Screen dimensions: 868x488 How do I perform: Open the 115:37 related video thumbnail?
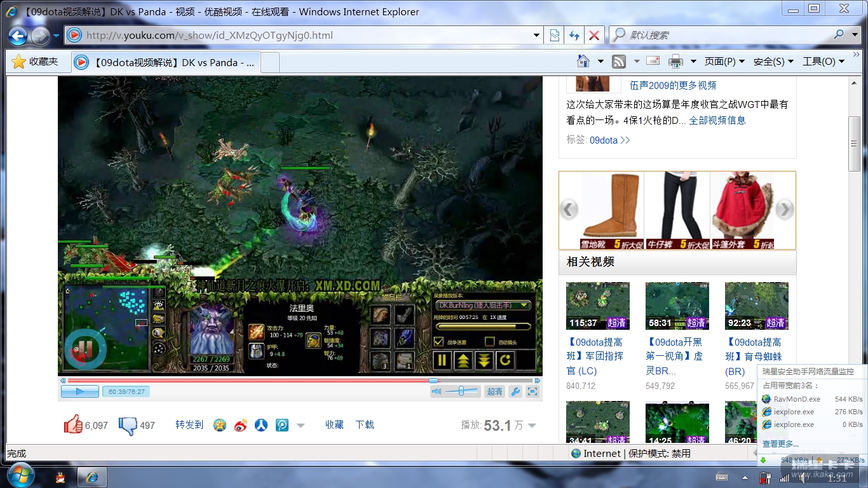click(597, 306)
